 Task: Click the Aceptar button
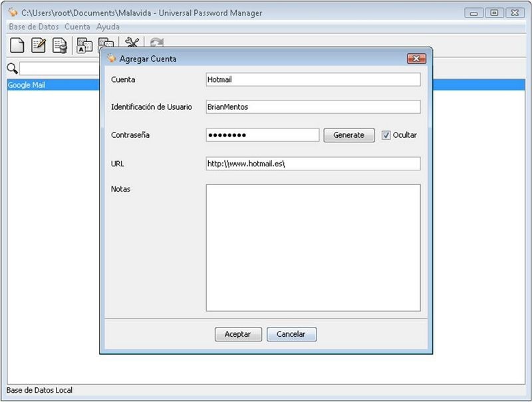[x=238, y=334]
